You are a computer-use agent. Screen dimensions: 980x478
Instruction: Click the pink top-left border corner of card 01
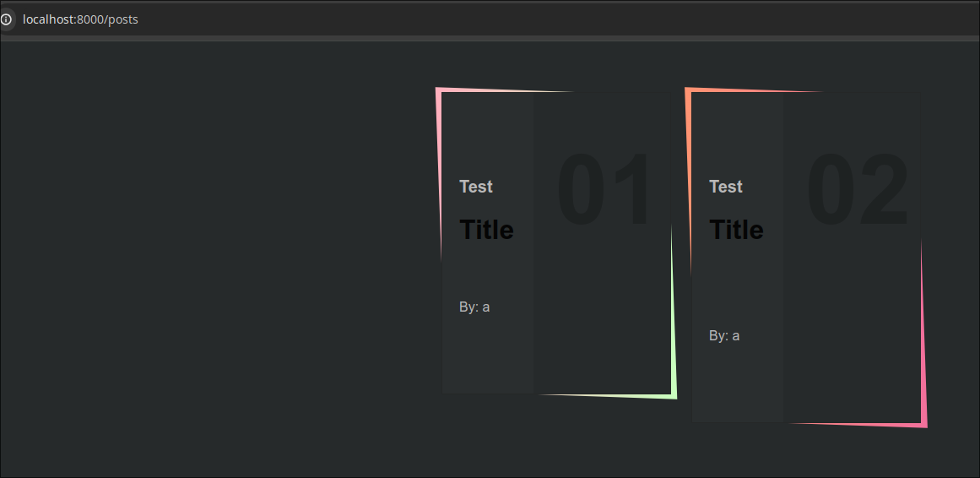[439, 90]
